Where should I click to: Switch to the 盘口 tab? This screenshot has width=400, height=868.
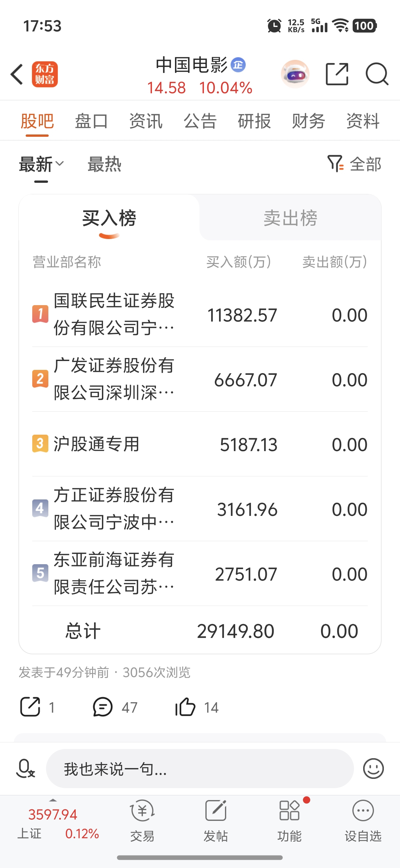point(91,121)
